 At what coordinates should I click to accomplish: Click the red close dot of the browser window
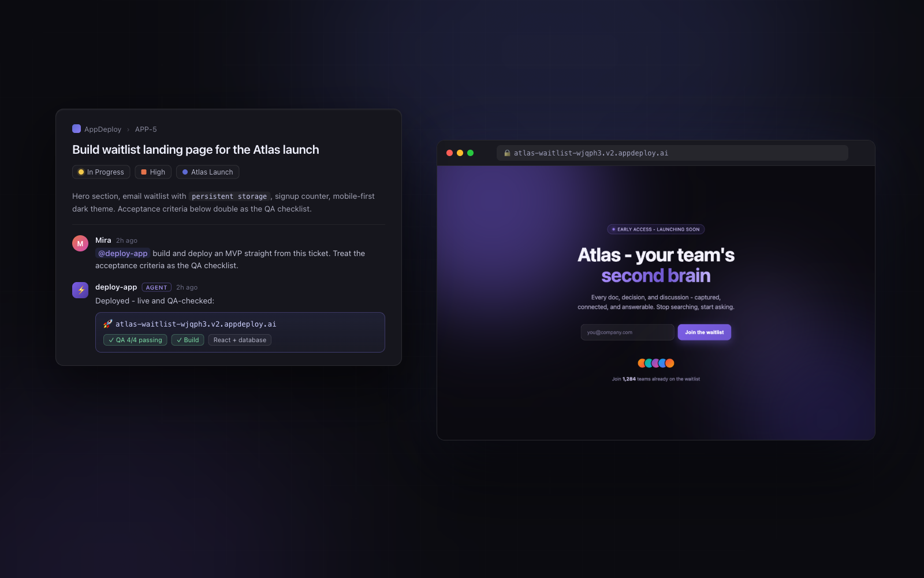click(x=450, y=153)
